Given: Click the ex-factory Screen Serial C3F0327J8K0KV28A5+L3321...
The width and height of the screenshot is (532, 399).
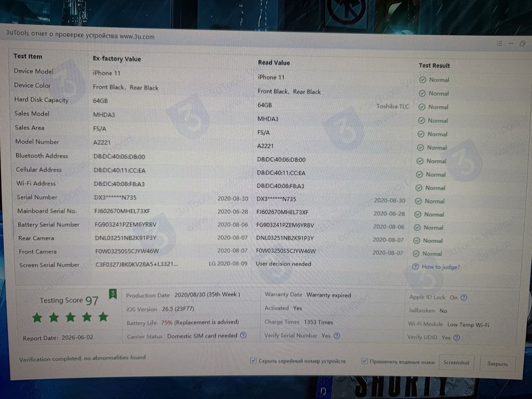Looking at the screenshot, I should 137,264.
